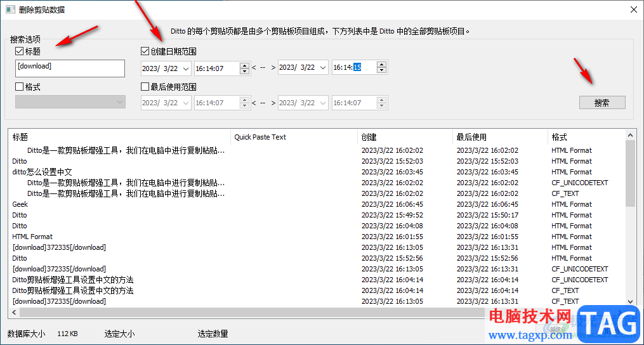Click the vertical scrollbar thumb
The width and height of the screenshot is (644, 345).
coord(630,172)
